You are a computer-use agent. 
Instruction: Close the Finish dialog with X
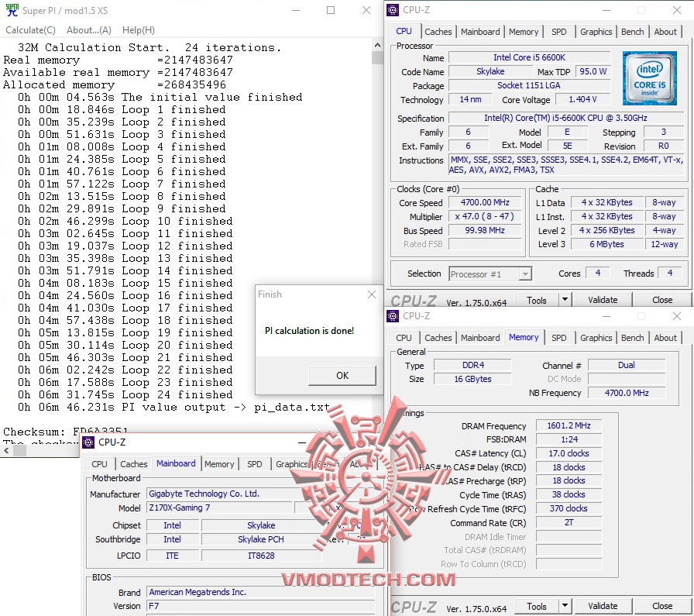372,294
